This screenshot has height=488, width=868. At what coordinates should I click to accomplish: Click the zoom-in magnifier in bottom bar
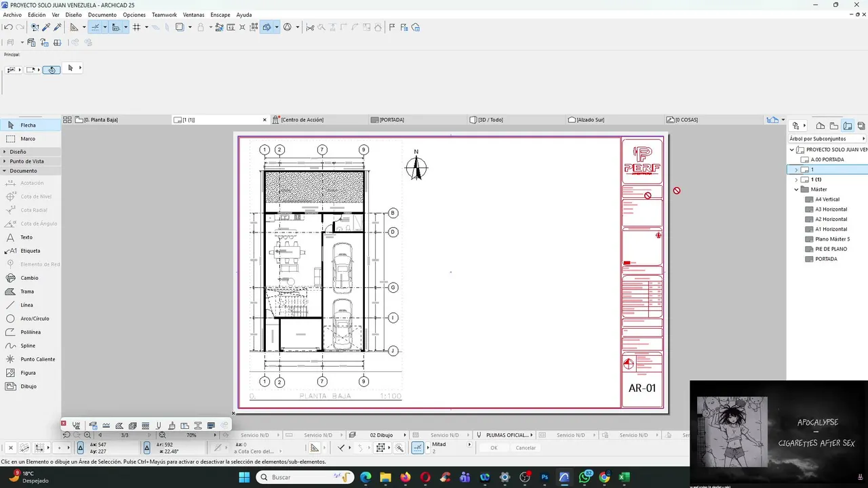(87, 435)
